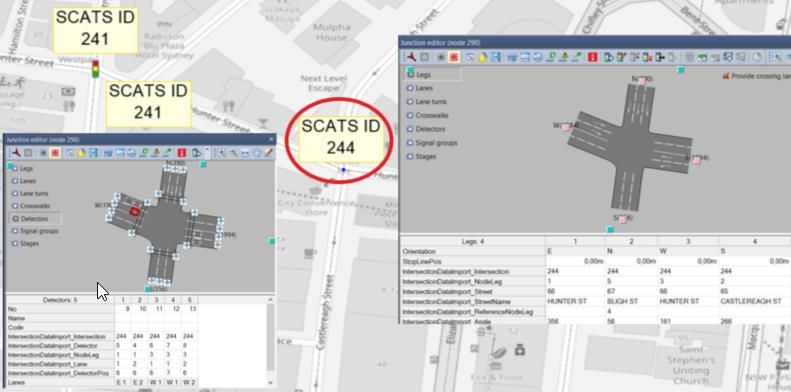Click the red junction arms icon in right editor toolbar
791x392 pixels.
pos(412,57)
